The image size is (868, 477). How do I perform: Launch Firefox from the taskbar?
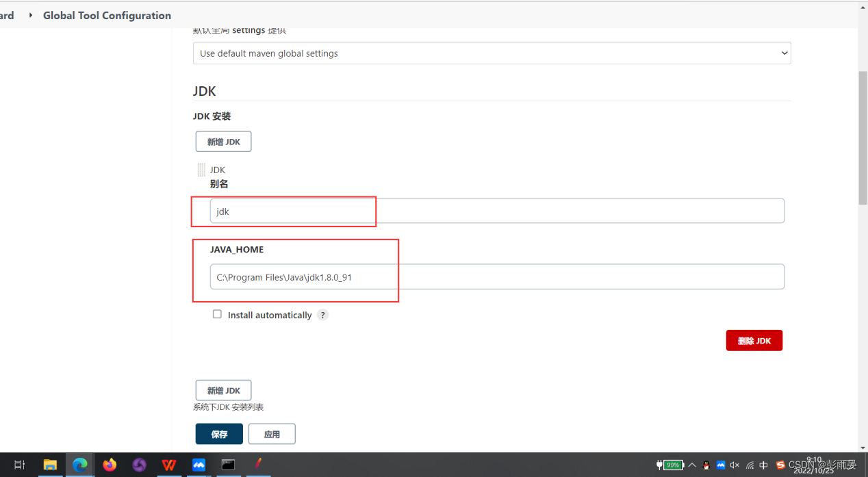pos(109,465)
